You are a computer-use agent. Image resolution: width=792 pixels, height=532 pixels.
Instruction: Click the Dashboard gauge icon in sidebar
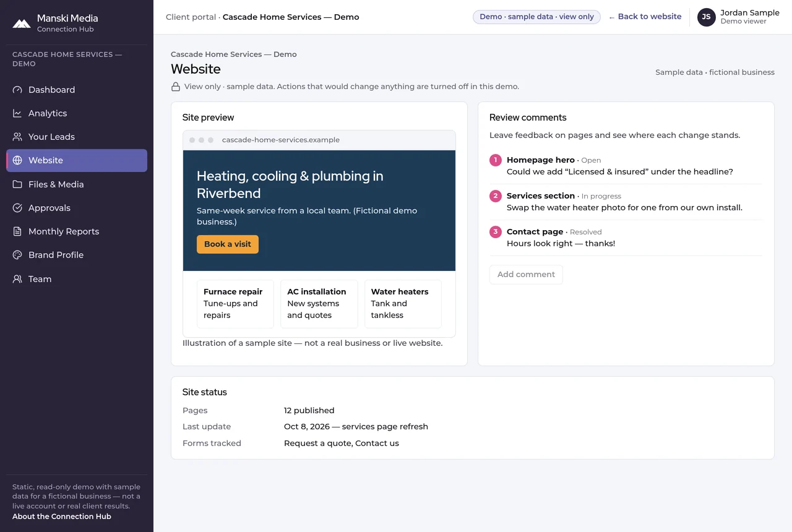17,90
